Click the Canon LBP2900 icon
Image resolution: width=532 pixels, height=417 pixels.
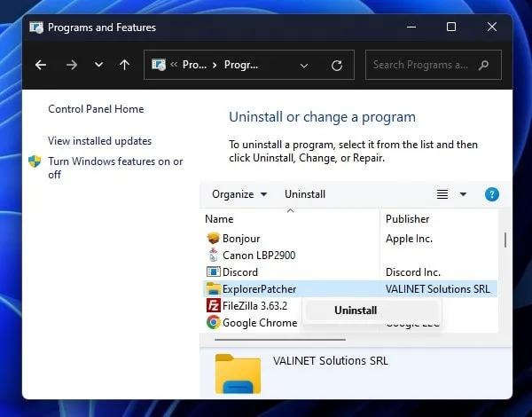[x=214, y=255]
